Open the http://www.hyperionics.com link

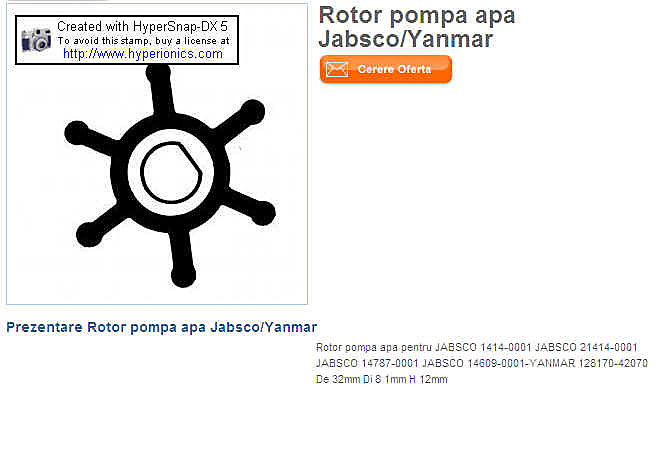pyautogui.click(x=143, y=54)
